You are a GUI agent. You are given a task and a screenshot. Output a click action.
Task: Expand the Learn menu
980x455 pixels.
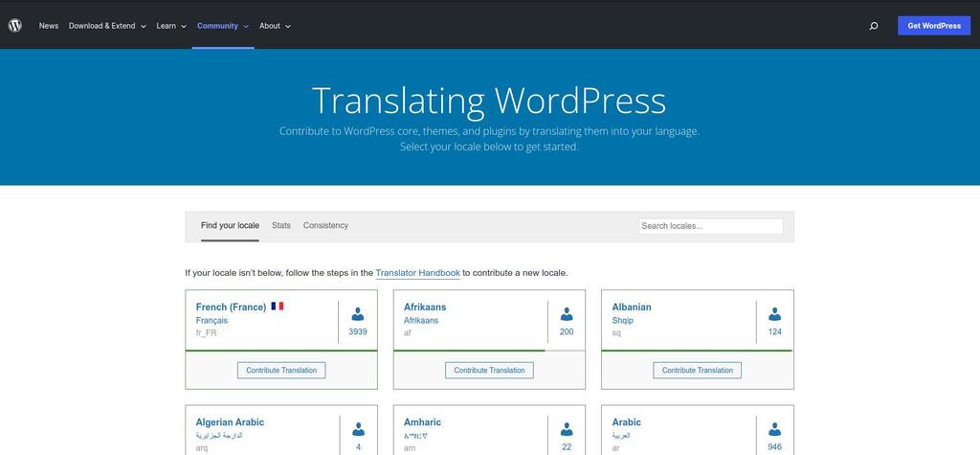pos(171,26)
